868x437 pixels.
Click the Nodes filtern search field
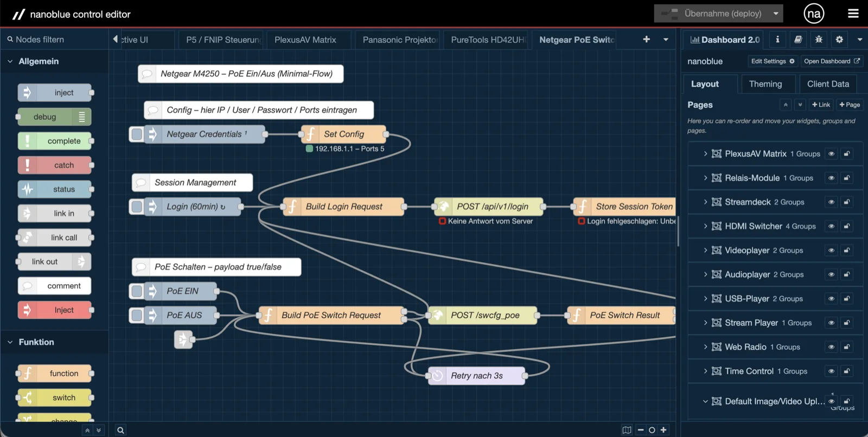pyautogui.click(x=54, y=40)
